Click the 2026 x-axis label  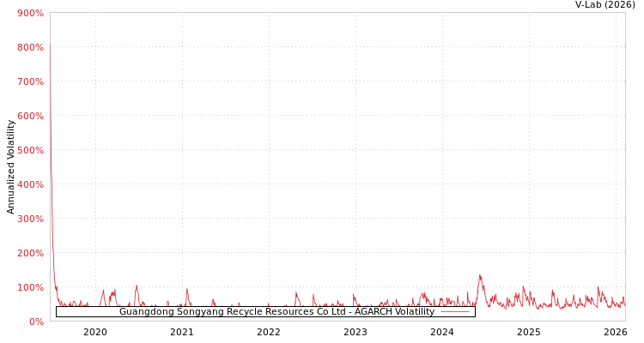pos(616,332)
